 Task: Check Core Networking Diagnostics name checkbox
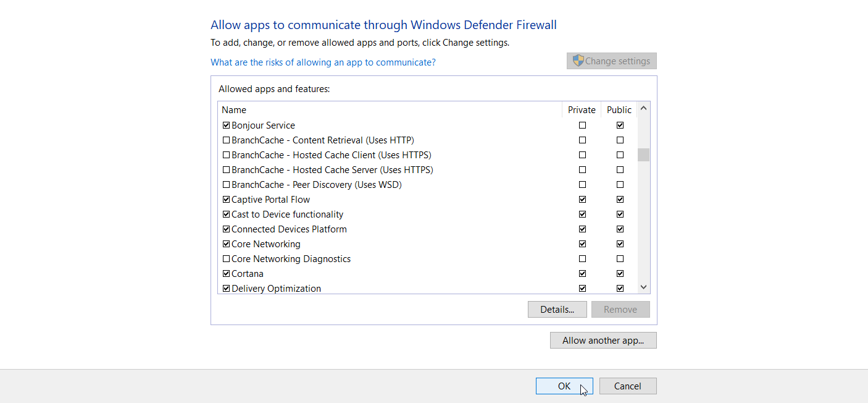point(226,259)
